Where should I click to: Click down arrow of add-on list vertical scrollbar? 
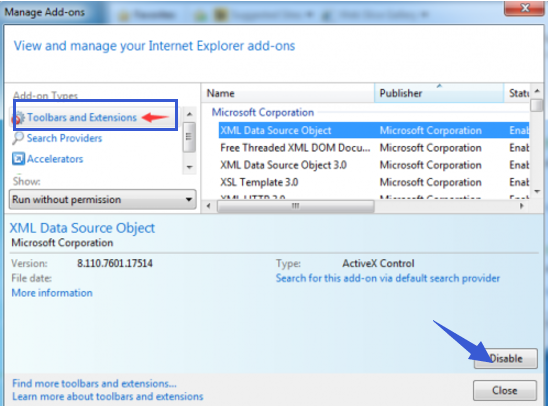[537, 191]
